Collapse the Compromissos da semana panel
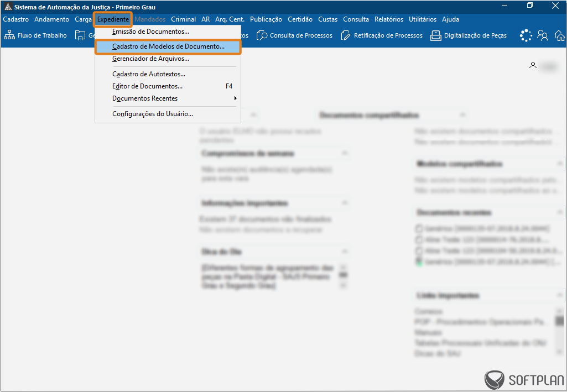The height and width of the screenshot is (392, 567). (x=345, y=153)
